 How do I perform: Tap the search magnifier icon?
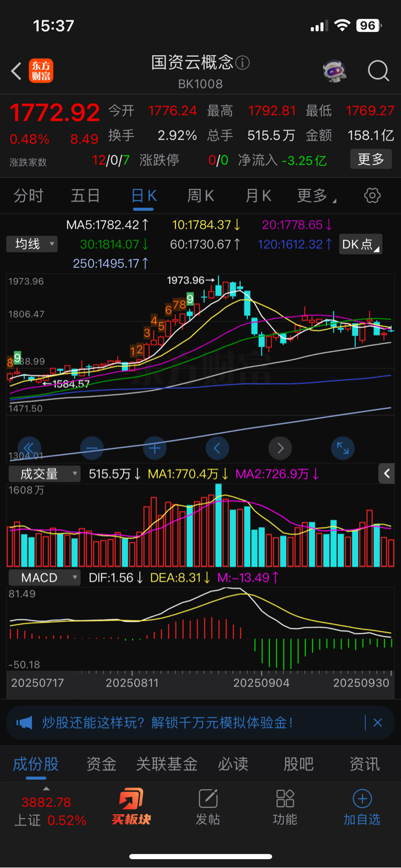(x=379, y=70)
